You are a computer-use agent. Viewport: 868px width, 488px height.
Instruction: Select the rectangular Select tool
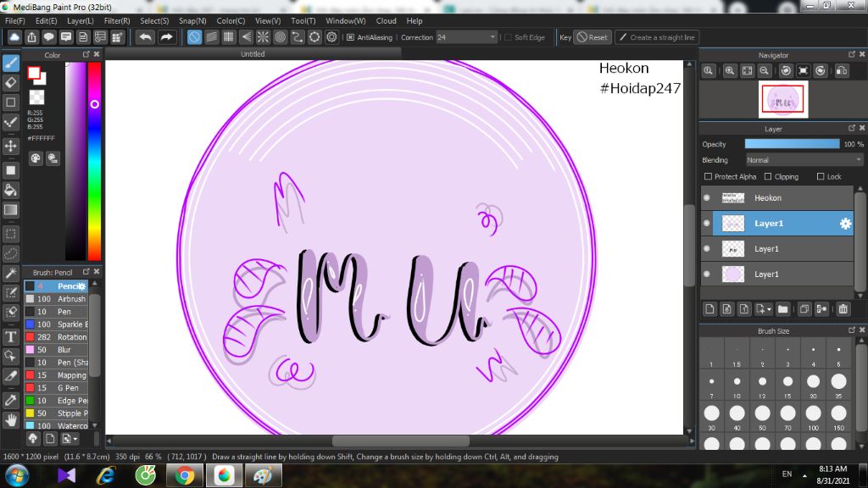click(x=10, y=234)
